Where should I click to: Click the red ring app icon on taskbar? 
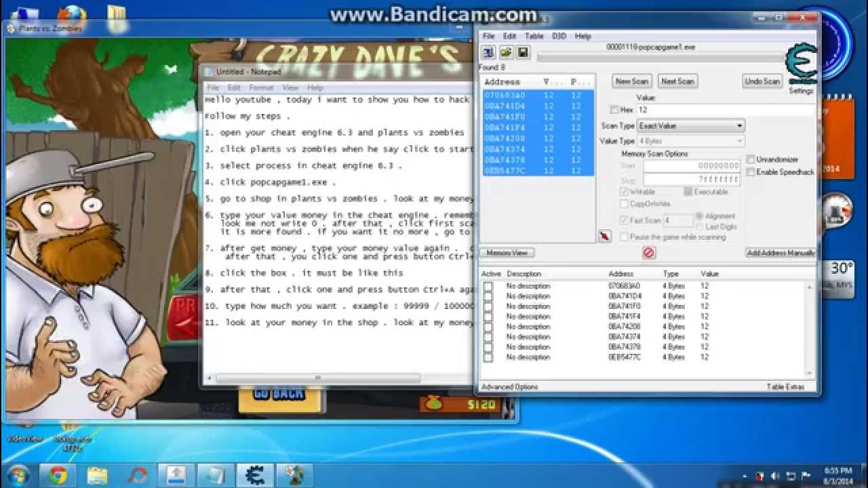(137, 474)
